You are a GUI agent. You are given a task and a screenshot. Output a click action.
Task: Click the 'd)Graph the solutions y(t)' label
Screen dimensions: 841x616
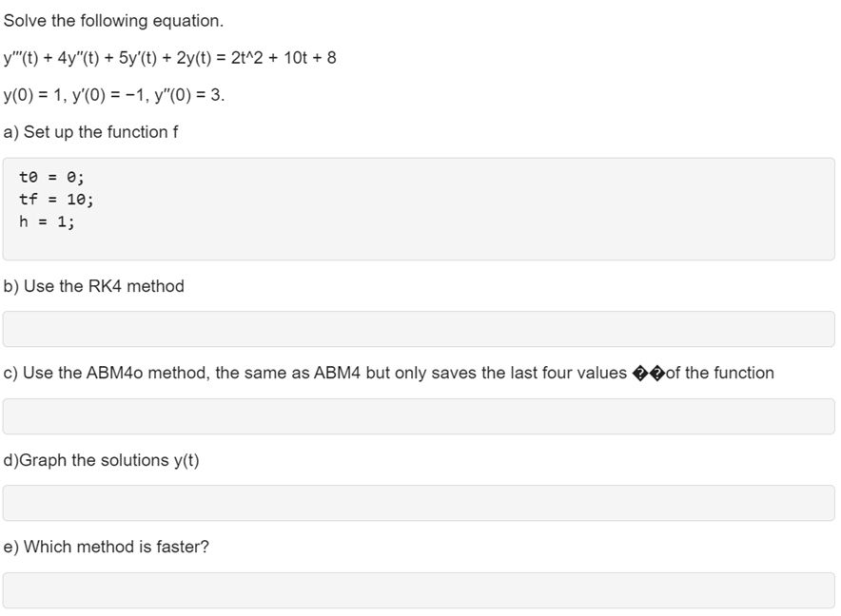pos(102,460)
